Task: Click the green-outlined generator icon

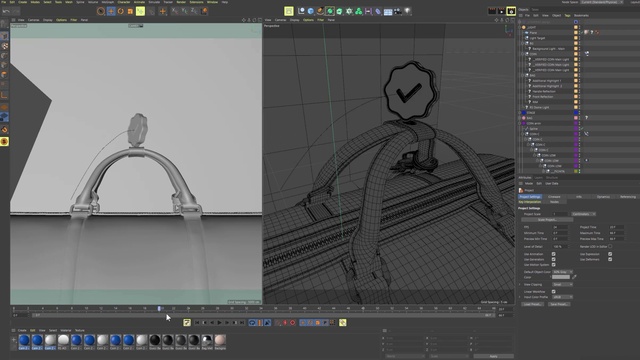Action: (x=330, y=11)
